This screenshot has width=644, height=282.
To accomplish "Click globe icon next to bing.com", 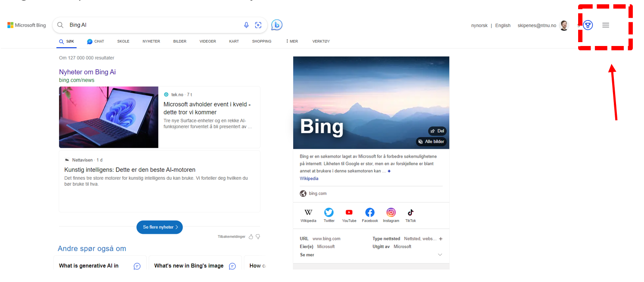I will [x=303, y=193].
